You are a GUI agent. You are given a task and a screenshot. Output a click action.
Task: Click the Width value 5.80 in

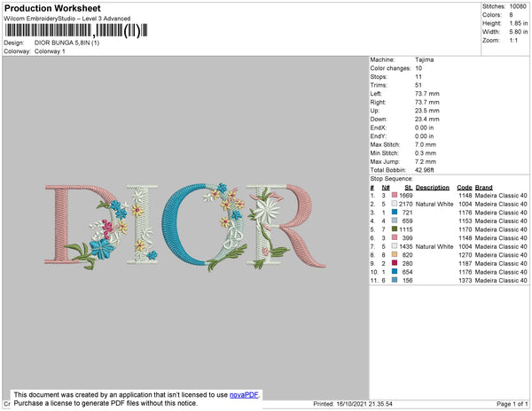[x=519, y=32]
